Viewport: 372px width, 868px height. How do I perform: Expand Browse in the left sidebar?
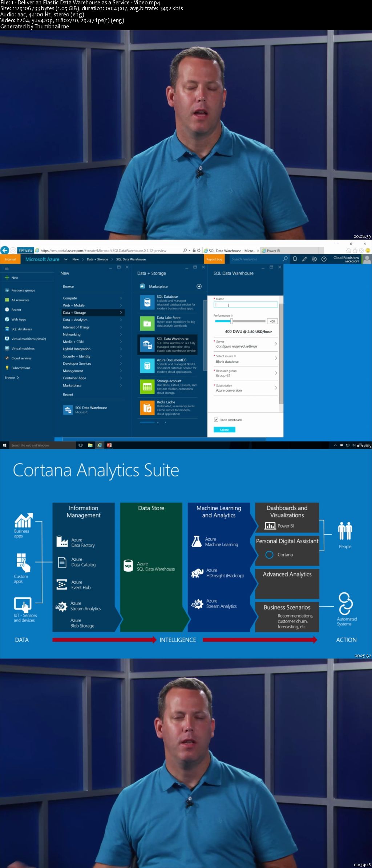tap(12, 378)
